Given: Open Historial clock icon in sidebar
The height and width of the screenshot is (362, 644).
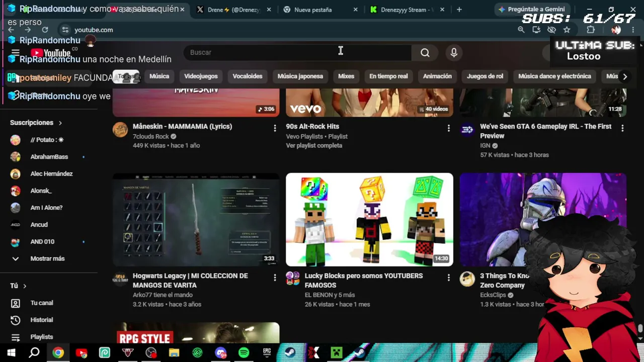Looking at the screenshot, I should point(16,320).
